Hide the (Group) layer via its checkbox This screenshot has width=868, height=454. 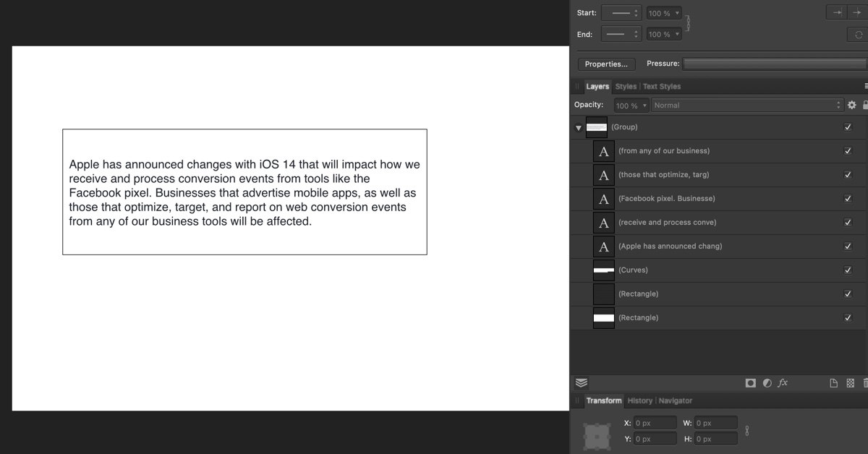(x=848, y=127)
